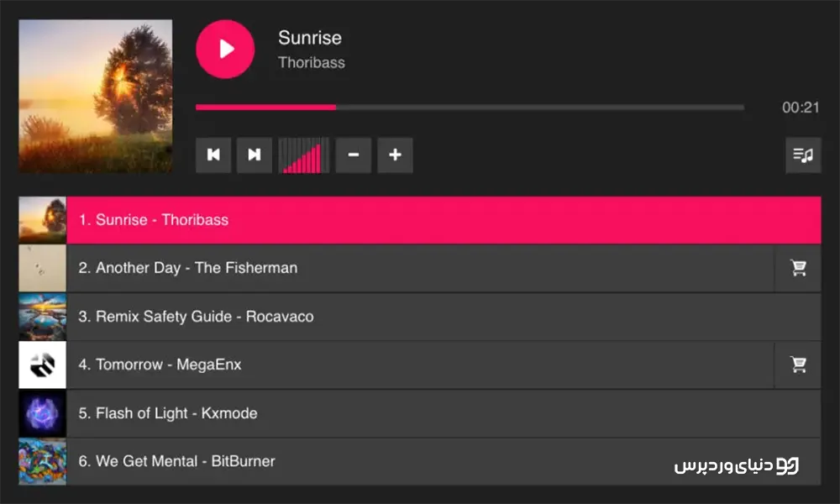
Task: Decrease volume with the minus button
Action: (354, 155)
